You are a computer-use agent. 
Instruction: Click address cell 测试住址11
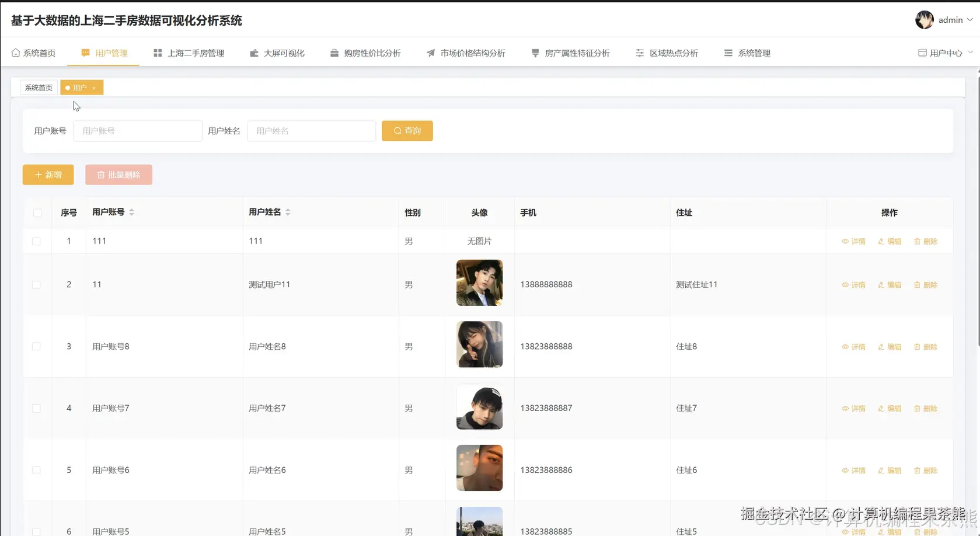[697, 285]
